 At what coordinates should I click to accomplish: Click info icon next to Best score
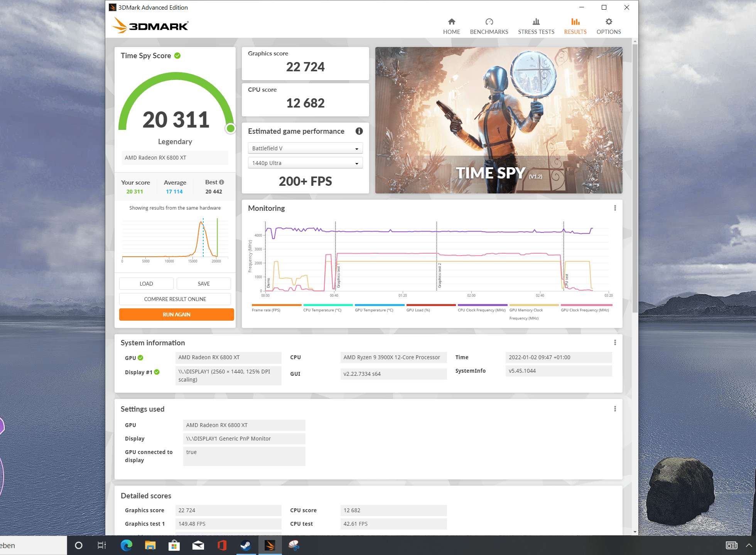point(221,182)
